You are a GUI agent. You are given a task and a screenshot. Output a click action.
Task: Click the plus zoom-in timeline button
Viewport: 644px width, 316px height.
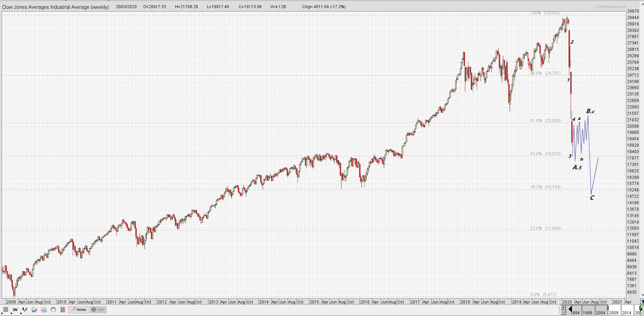[x=563, y=307]
